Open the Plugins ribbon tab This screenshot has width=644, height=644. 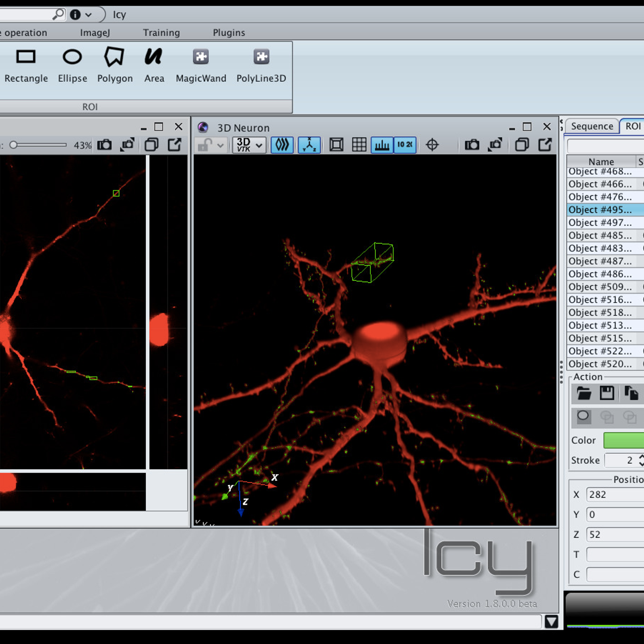point(229,33)
